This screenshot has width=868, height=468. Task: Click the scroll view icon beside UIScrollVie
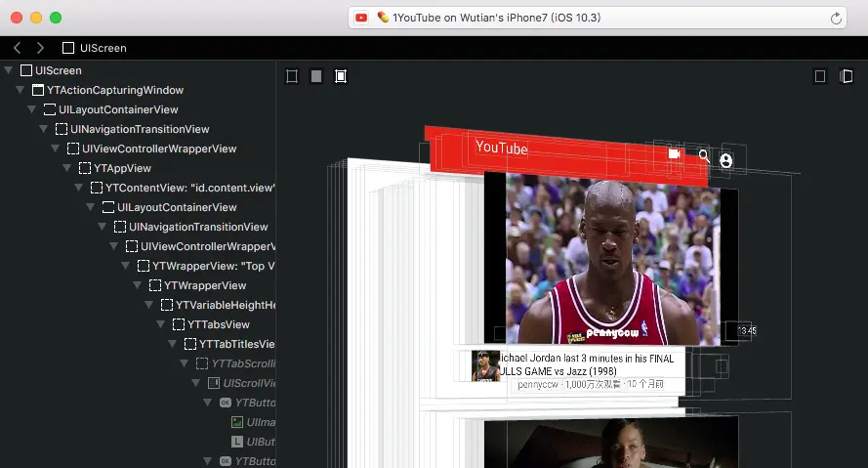click(x=214, y=383)
